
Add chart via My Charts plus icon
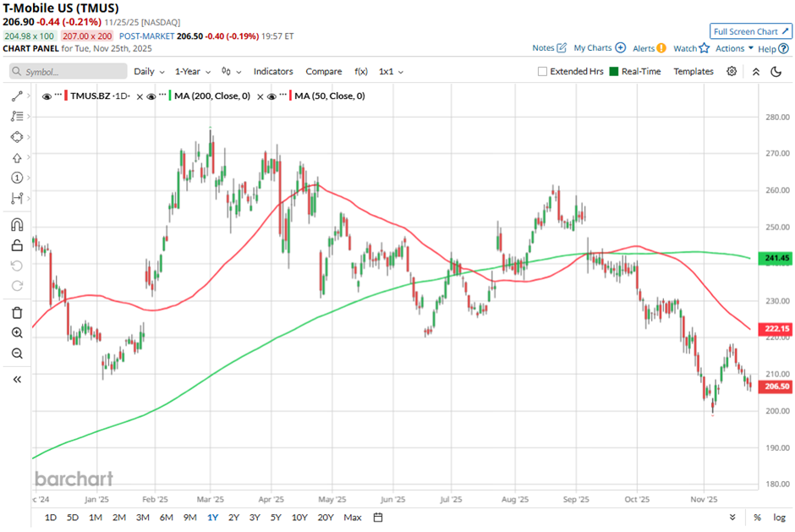620,47
